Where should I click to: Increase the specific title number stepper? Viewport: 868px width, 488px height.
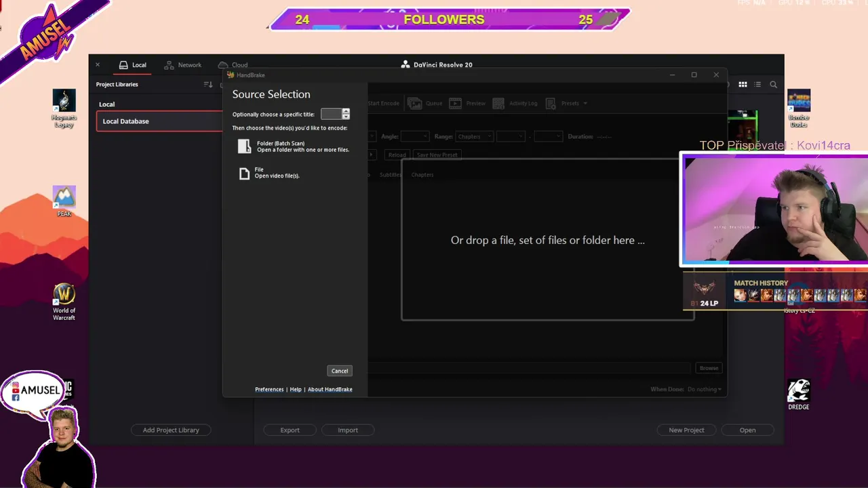pos(346,111)
